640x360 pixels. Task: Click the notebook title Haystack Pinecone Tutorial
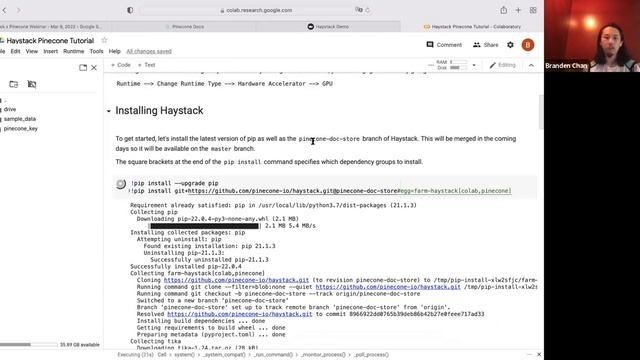tap(50, 40)
